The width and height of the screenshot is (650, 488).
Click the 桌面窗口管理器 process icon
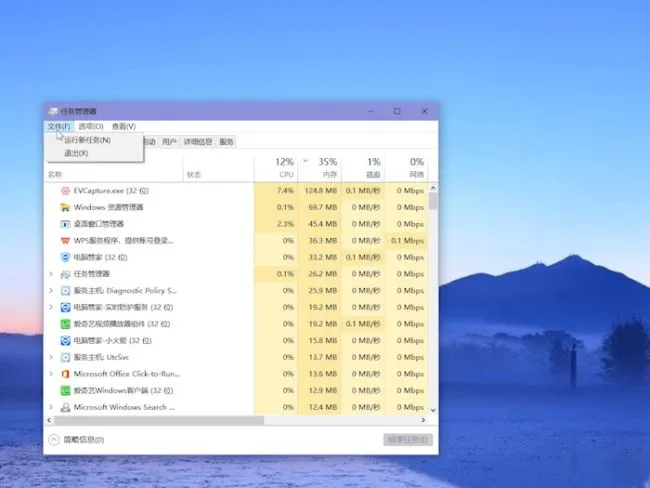click(65, 224)
